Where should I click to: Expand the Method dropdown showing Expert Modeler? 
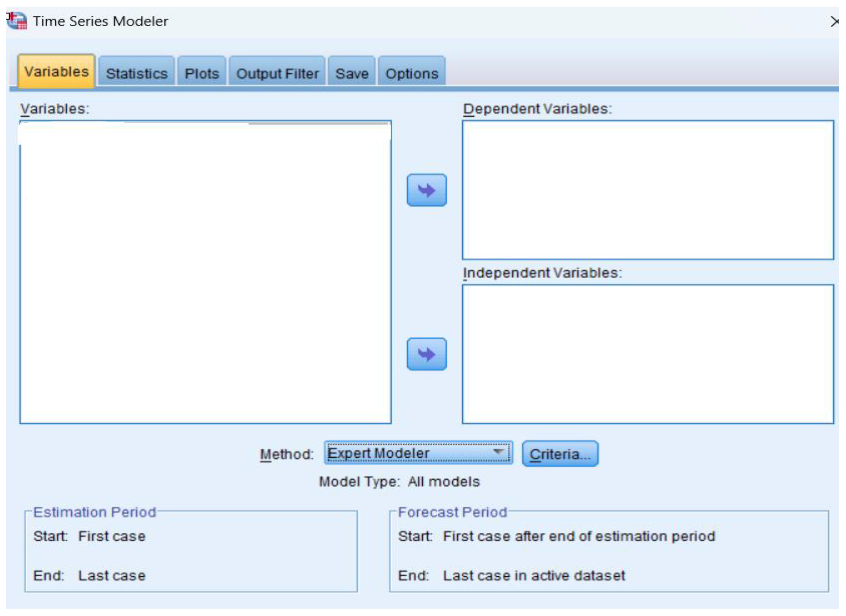[x=418, y=453]
